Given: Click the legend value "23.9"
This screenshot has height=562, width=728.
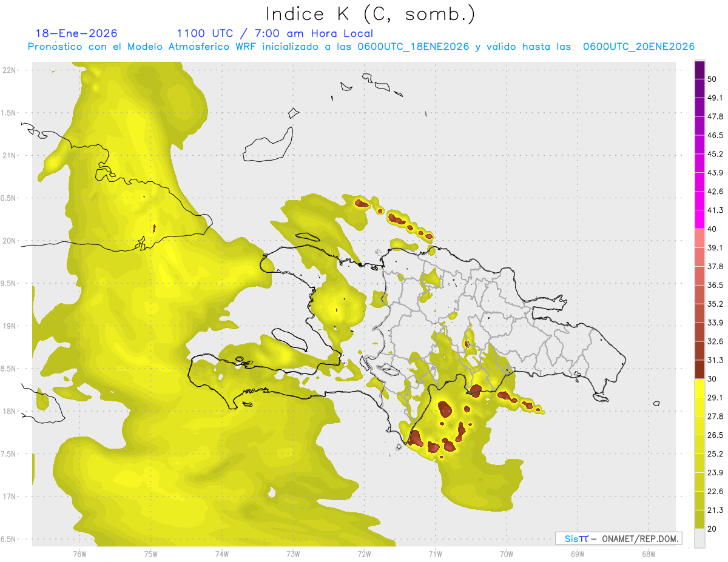Looking at the screenshot, I should (x=715, y=473).
